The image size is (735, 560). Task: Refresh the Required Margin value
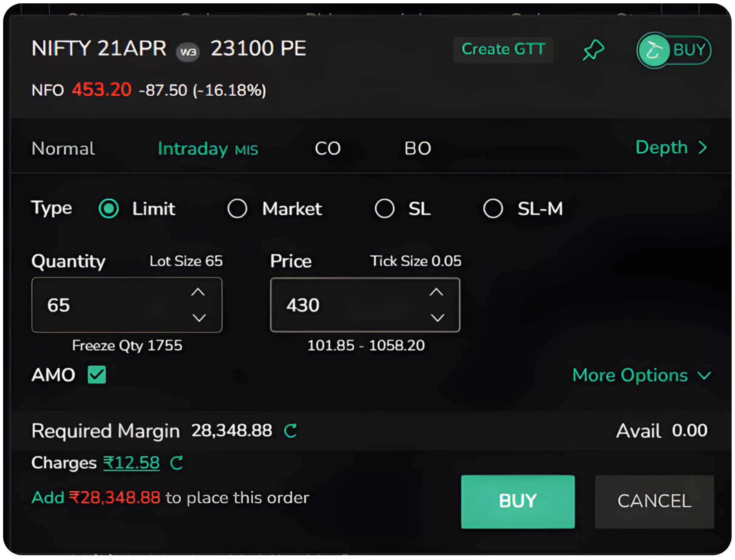[x=291, y=430]
